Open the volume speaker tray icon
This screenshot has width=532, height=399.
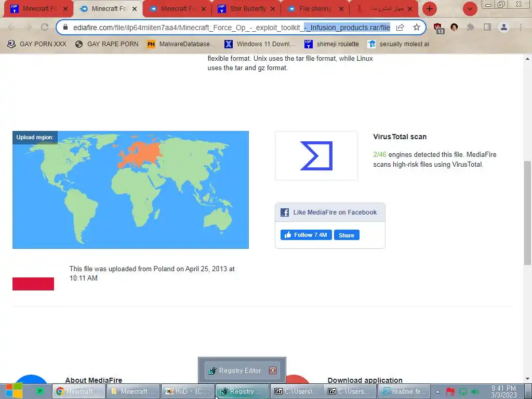pos(475,392)
